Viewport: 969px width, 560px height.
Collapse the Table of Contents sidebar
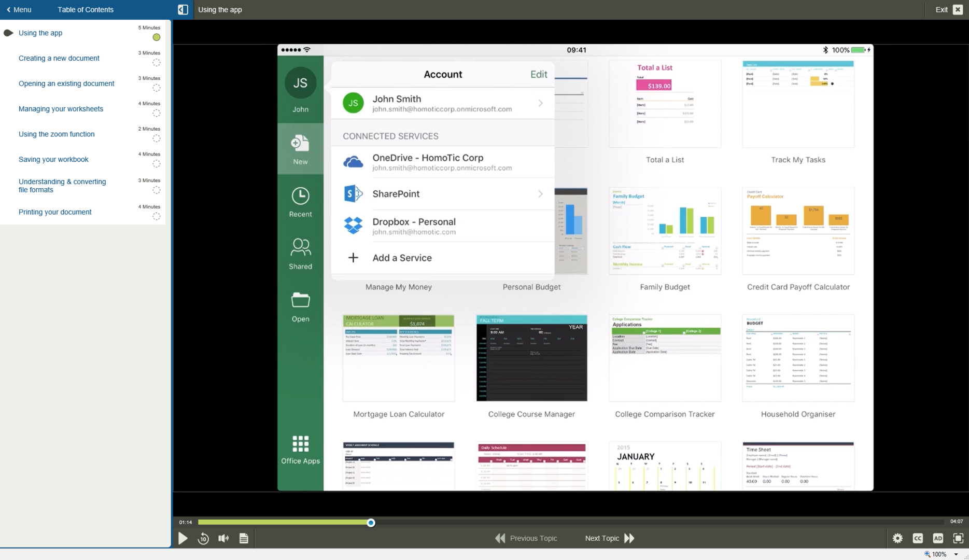(x=182, y=9)
